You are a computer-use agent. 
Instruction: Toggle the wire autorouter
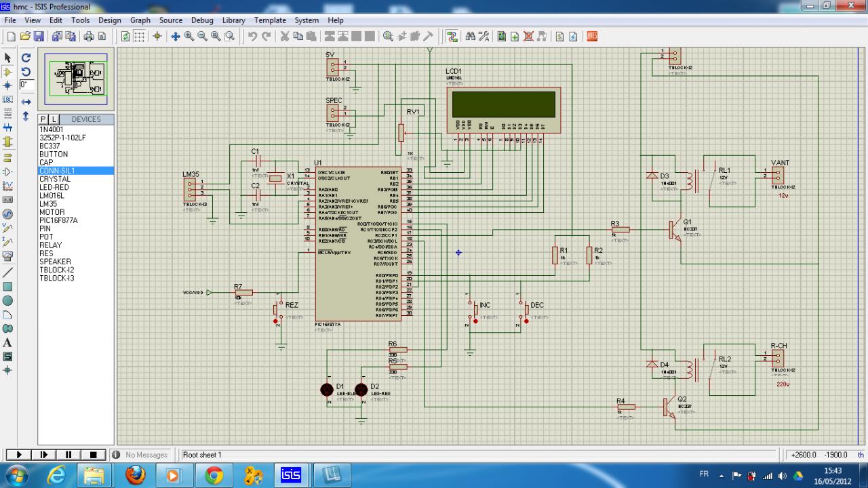pyautogui.click(x=452, y=37)
